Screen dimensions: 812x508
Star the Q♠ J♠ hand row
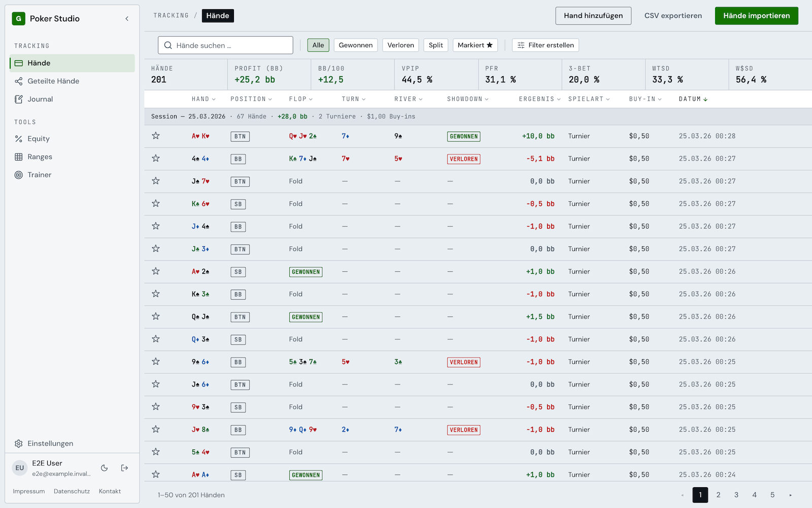(x=156, y=316)
